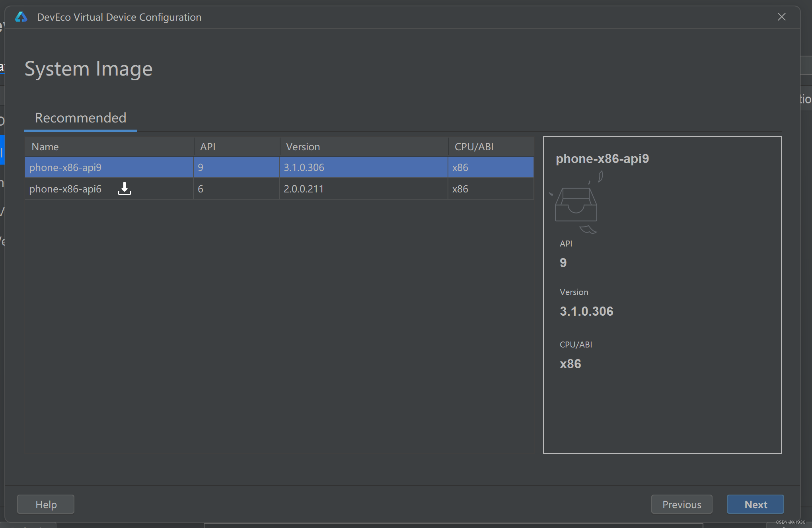
Task: Click version cell 3.1.0.306 in table
Action: click(304, 167)
